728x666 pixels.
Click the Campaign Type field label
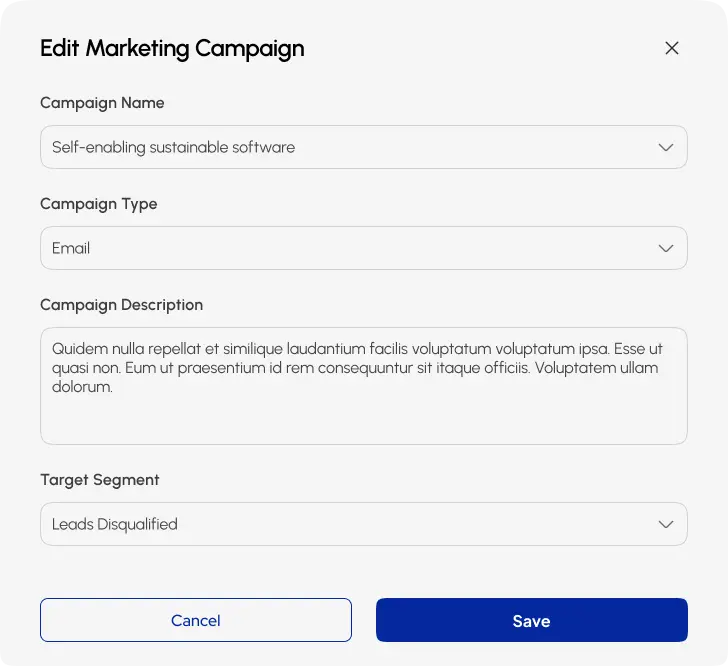click(98, 204)
